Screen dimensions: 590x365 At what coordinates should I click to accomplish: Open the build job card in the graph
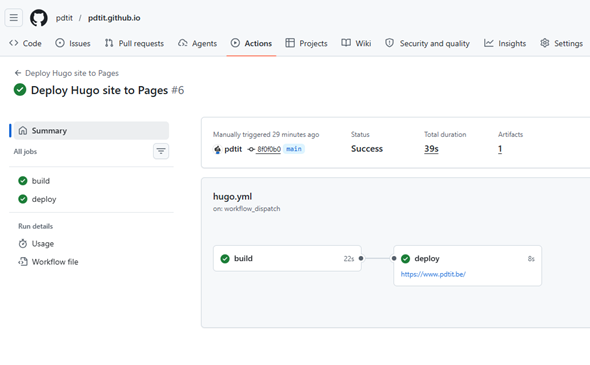(x=287, y=259)
